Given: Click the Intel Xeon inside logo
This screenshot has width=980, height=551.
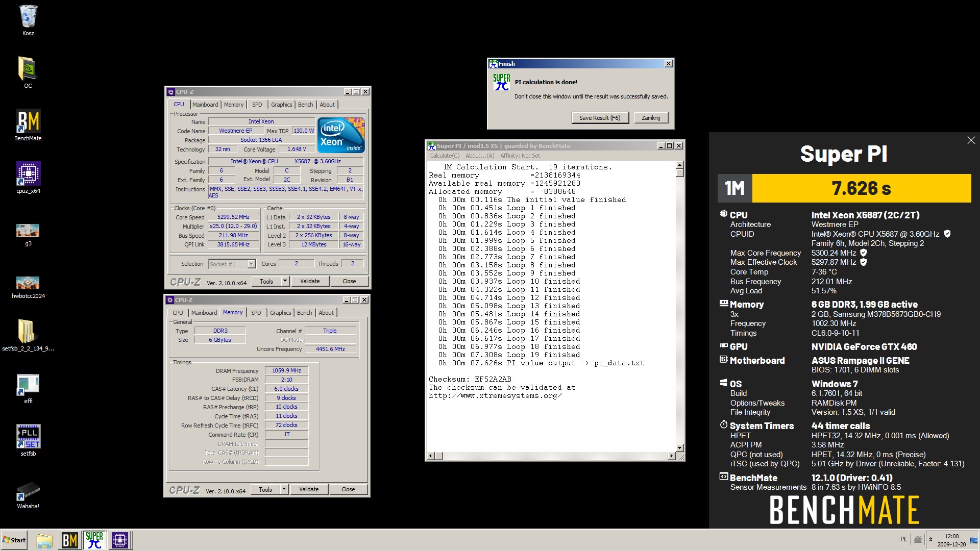Looking at the screenshot, I should (x=341, y=135).
